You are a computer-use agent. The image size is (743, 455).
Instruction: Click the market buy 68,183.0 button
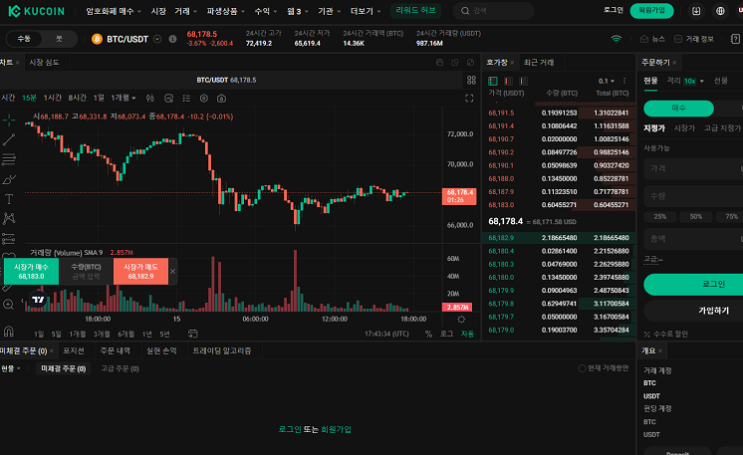31,272
